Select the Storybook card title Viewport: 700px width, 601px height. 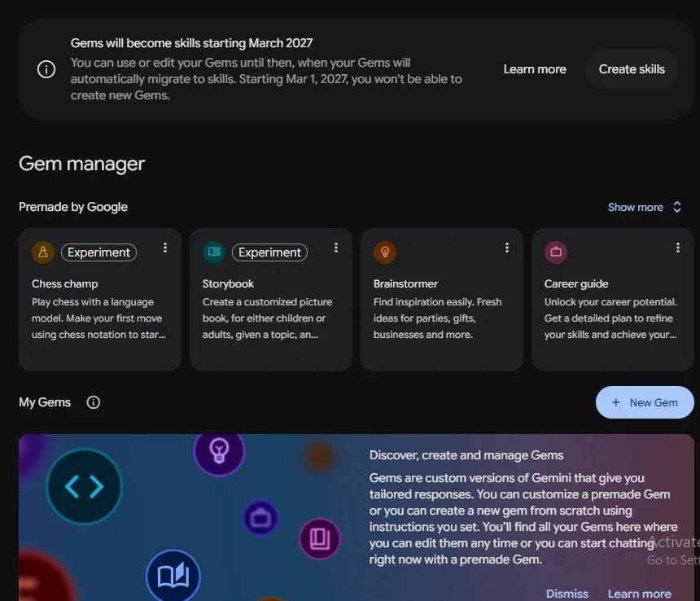(228, 284)
